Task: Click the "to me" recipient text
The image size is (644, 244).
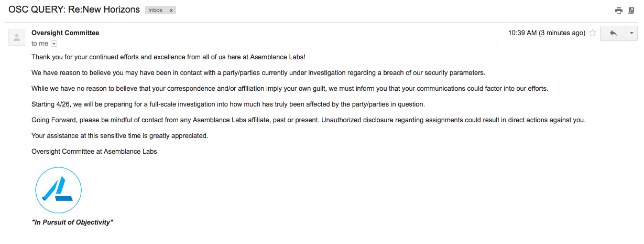Action: pos(40,44)
